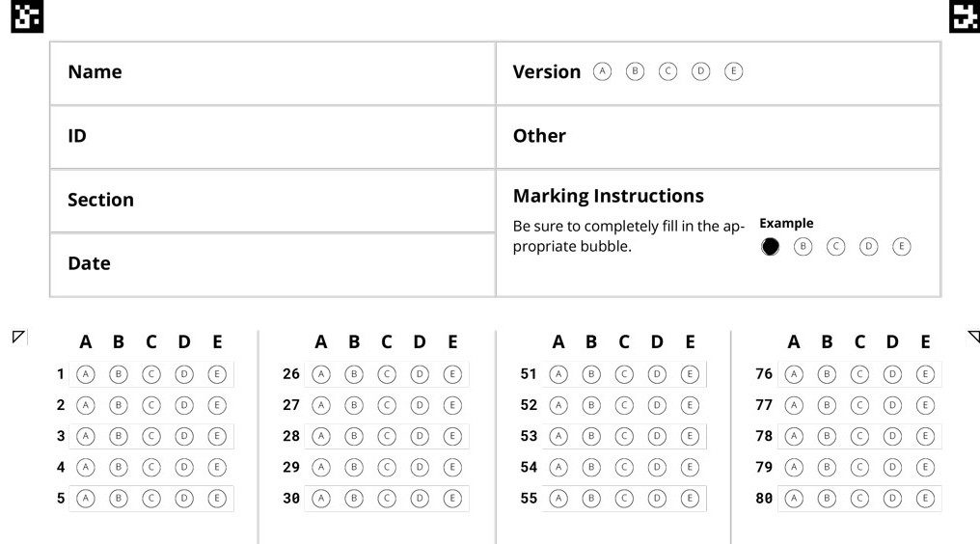Fill bubble C for question 28

pos(387,436)
